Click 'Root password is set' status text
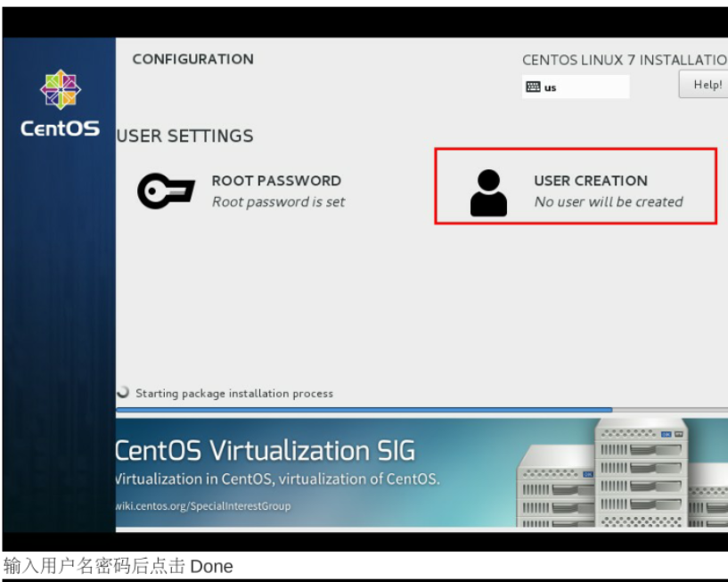 point(278,201)
